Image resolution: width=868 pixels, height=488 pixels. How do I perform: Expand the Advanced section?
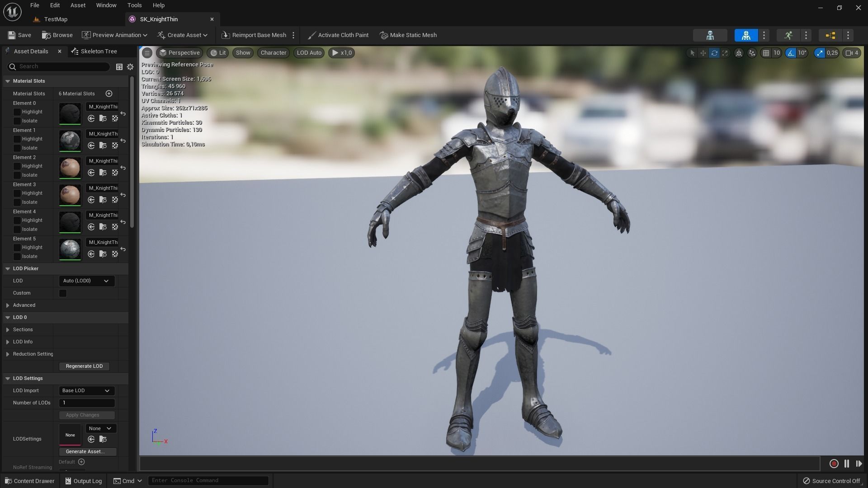[8, 305]
